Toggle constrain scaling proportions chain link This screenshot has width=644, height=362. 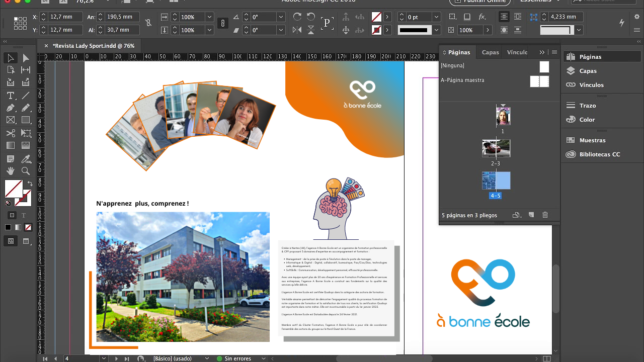click(223, 23)
